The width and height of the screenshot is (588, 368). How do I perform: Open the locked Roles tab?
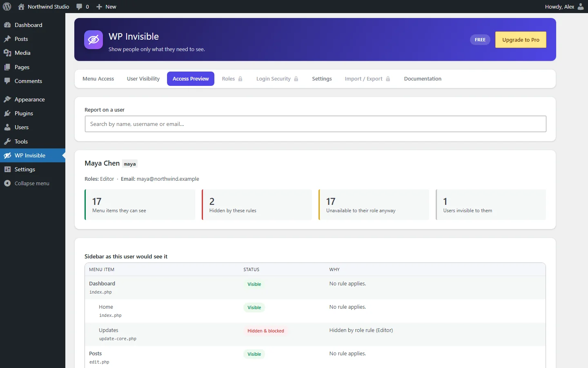tap(232, 79)
